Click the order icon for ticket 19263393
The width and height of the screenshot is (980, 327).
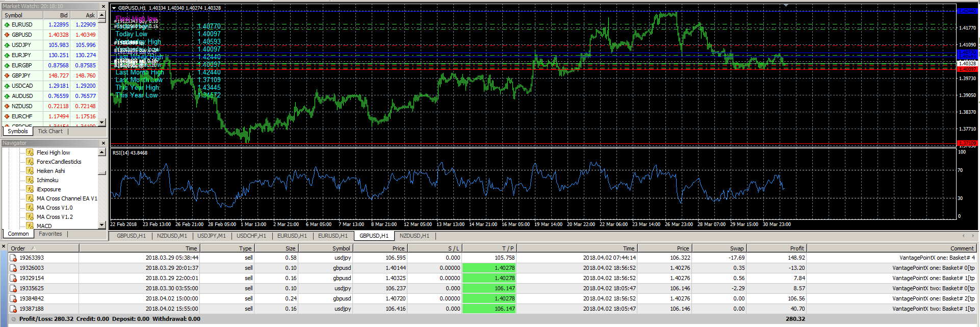click(13, 258)
